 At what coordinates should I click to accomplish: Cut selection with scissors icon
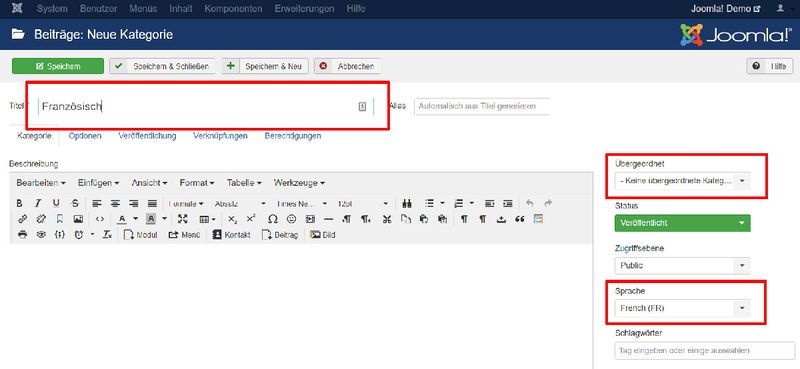pyautogui.click(x=387, y=219)
